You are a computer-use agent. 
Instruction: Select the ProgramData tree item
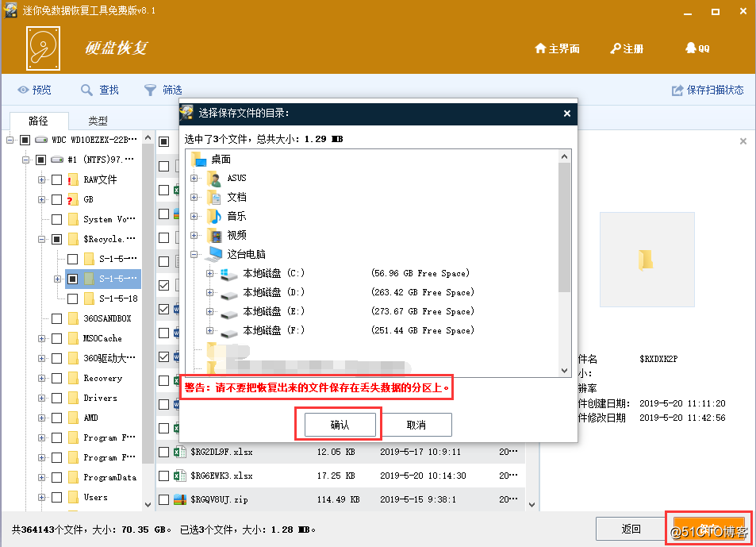tap(110, 478)
